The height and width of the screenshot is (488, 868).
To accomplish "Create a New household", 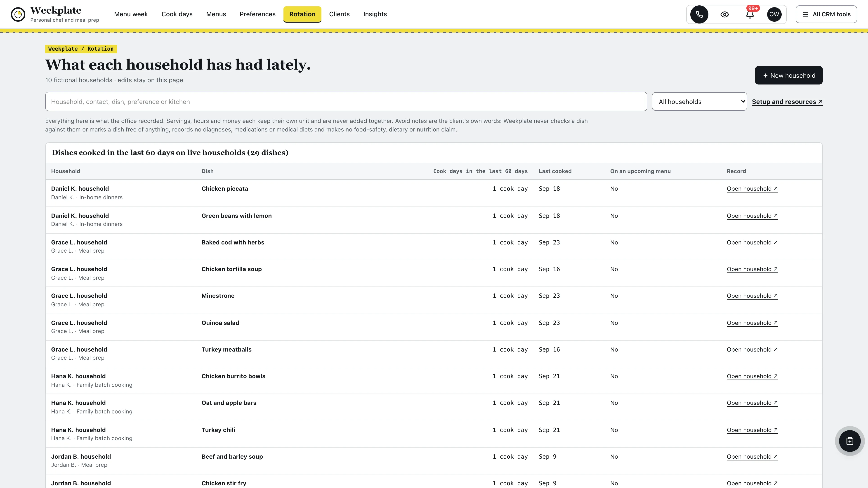I will 788,75.
